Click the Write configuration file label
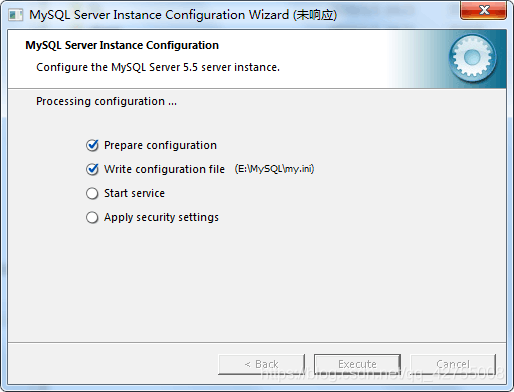Image resolution: width=514 pixels, height=392 pixels. [164, 169]
